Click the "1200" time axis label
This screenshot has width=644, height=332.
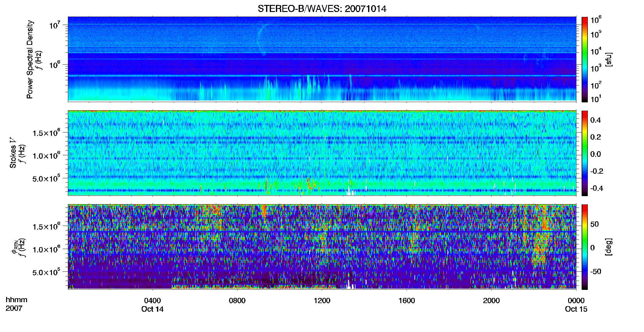[x=322, y=301]
